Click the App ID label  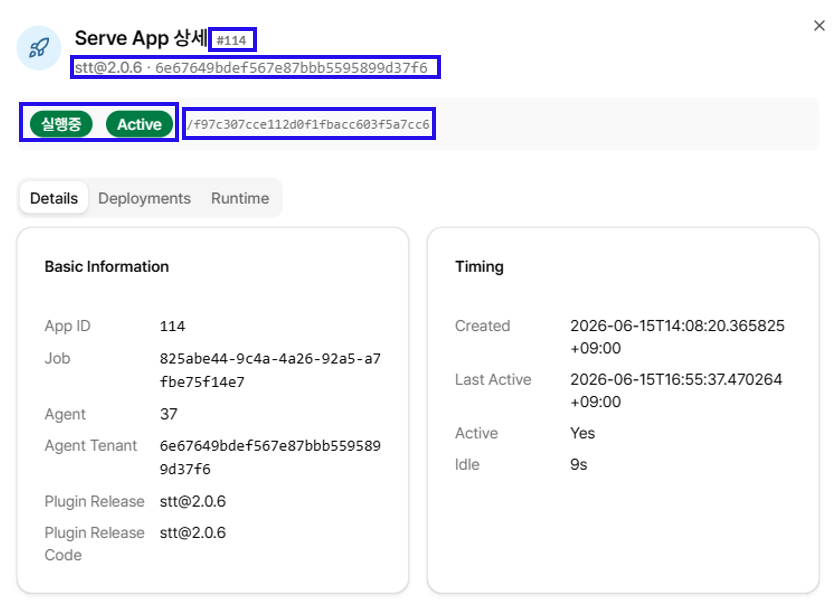67,326
